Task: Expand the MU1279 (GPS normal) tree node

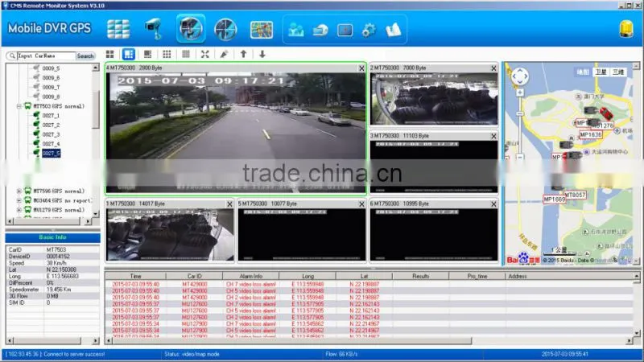Action: coord(19,210)
